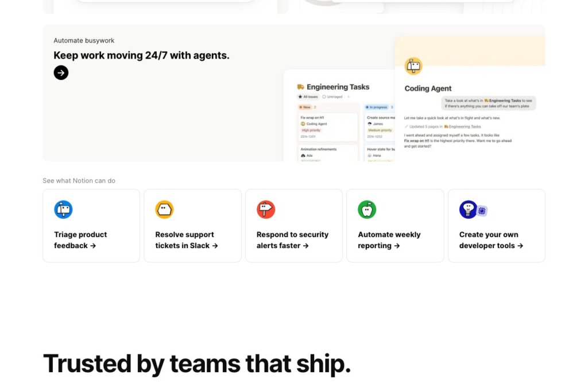This screenshot has width=588, height=386.
Task: Click the Coding Agent mailbox avatar
Action: tap(413, 67)
